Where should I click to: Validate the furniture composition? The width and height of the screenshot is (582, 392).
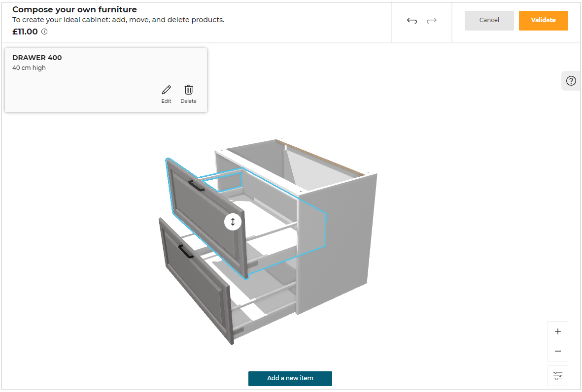click(x=543, y=21)
